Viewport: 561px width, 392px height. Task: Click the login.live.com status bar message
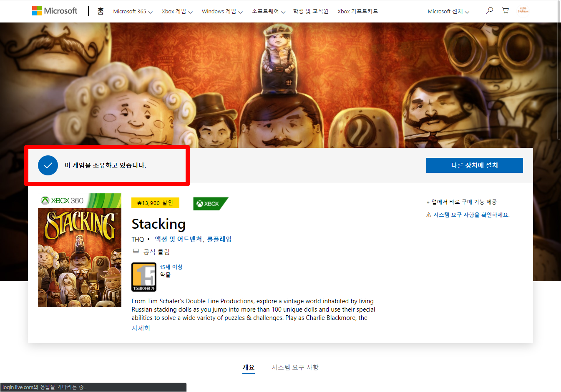[x=45, y=387]
